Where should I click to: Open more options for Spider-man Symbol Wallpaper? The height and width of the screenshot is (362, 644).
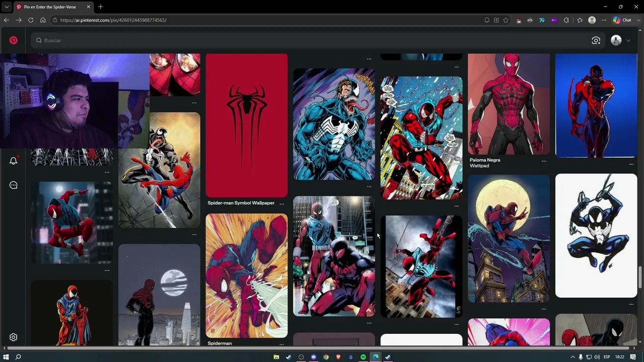pos(282,203)
